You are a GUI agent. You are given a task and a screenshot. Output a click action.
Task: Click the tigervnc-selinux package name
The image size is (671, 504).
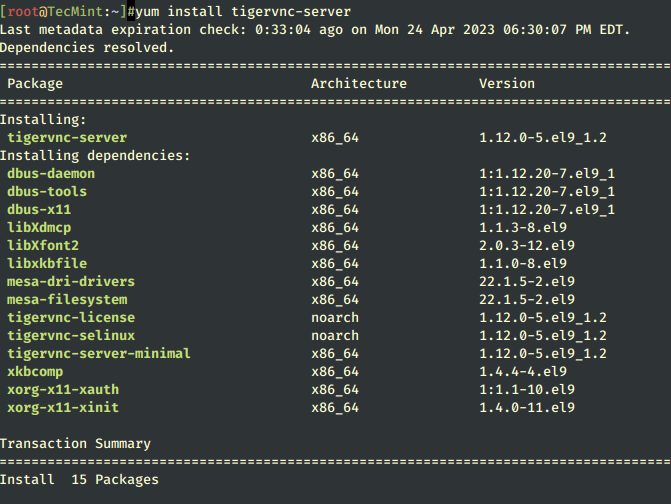tap(71, 335)
